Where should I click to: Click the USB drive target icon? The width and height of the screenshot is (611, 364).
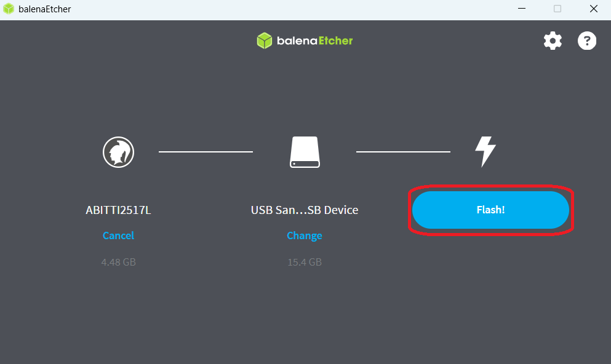pyautogui.click(x=305, y=152)
